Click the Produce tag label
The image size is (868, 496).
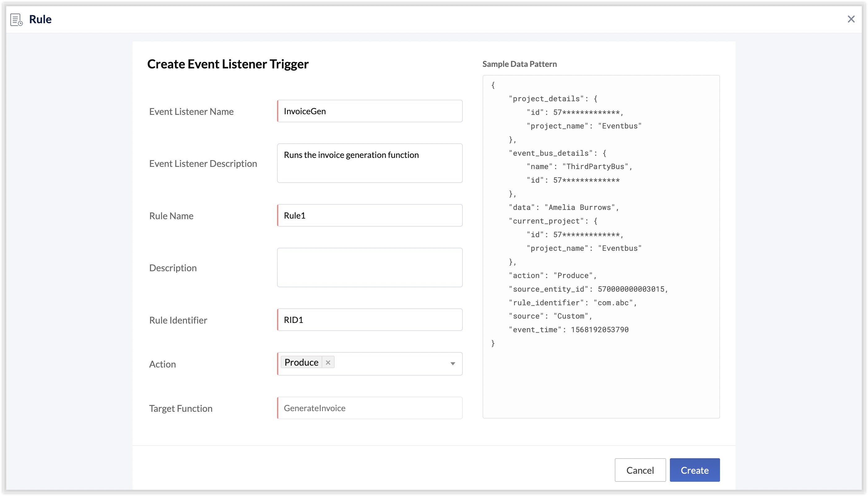(x=301, y=362)
